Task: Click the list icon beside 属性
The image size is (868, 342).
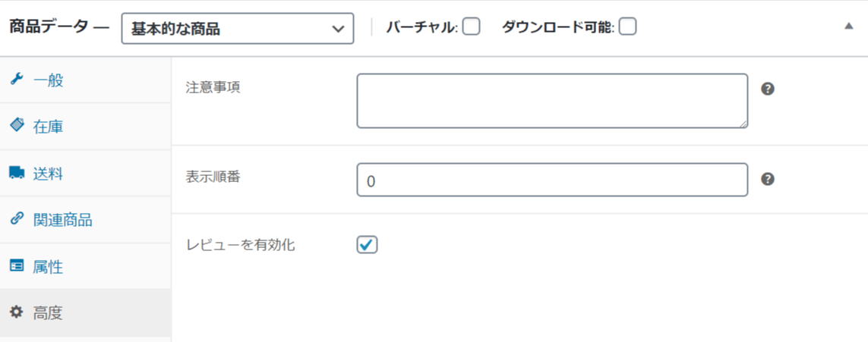Action: pos(17,266)
